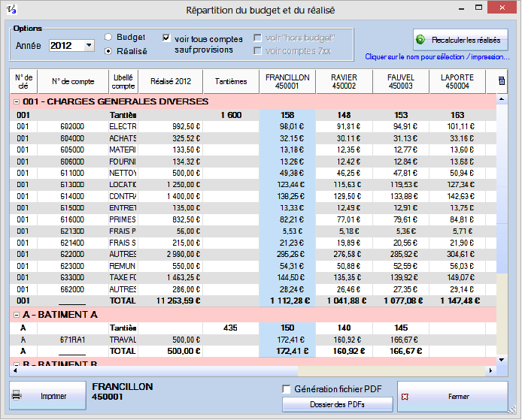The image size is (522, 420).
Task: Minimize the Répartition du budget window
Action: pos(461,8)
